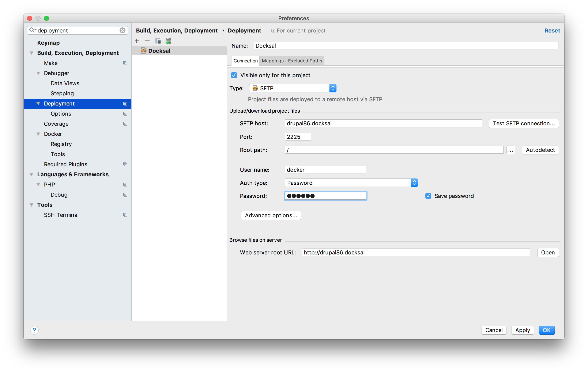This screenshot has height=373, width=588.
Task: Clear the deployment search field
Action: [x=122, y=30]
